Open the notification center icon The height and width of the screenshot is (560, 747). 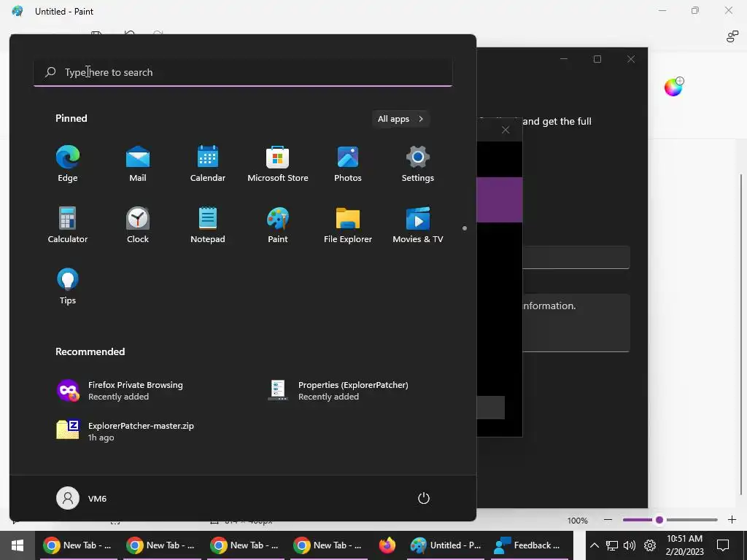(723, 545)
